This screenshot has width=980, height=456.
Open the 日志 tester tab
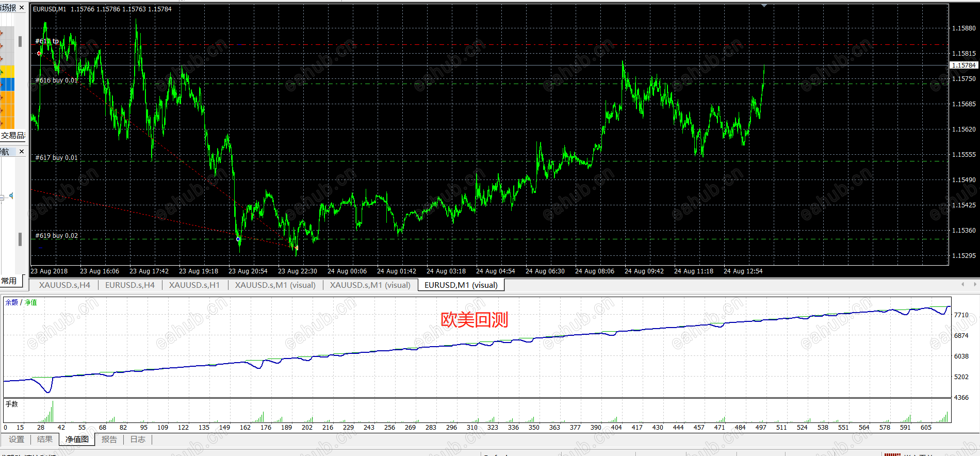click(x=138, y=439)
